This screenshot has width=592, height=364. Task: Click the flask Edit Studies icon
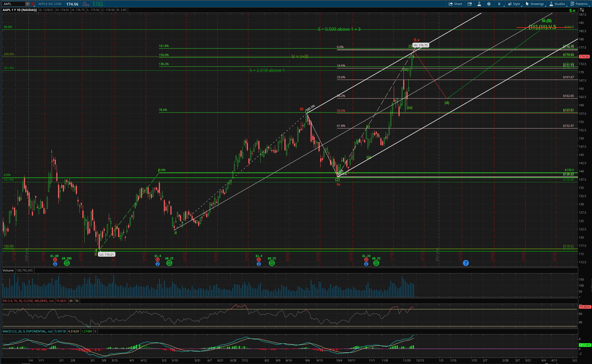tap(479, 4)
